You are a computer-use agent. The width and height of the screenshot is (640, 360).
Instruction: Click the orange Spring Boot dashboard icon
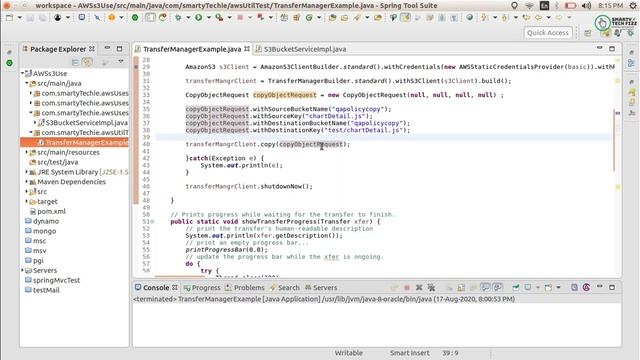[x=111, y=18]
